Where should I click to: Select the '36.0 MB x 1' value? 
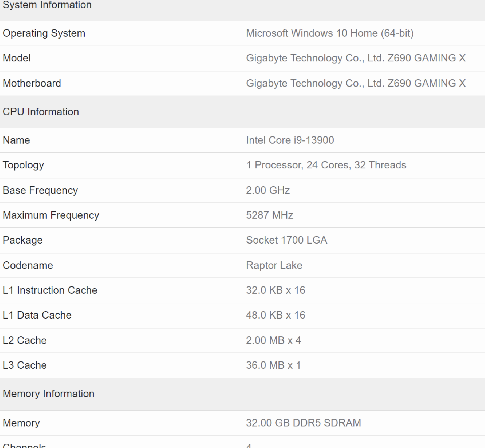click(x=273, y=365)
